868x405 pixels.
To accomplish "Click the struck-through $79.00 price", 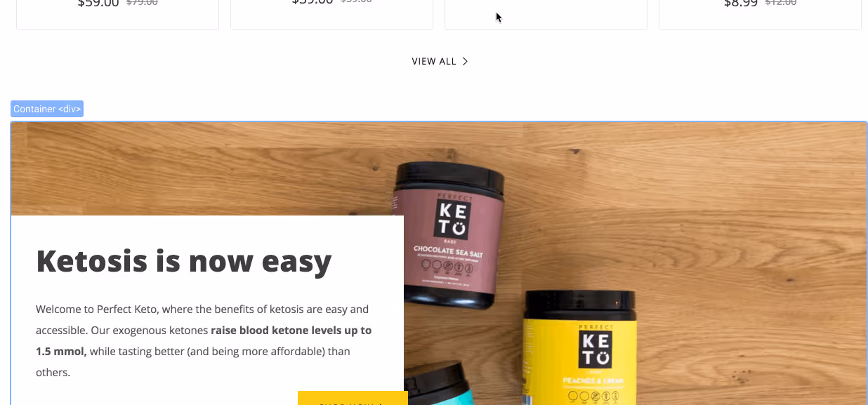I will [142, 3].
